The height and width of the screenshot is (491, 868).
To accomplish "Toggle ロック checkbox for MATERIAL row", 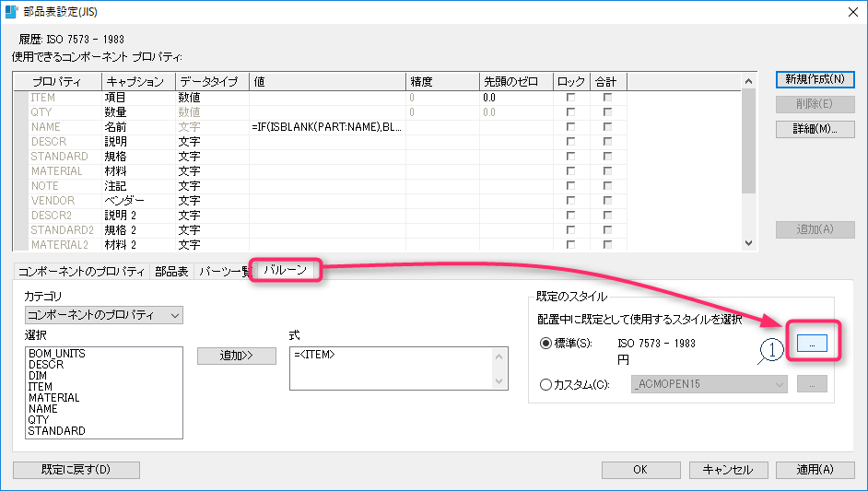I will coord(570,171).
